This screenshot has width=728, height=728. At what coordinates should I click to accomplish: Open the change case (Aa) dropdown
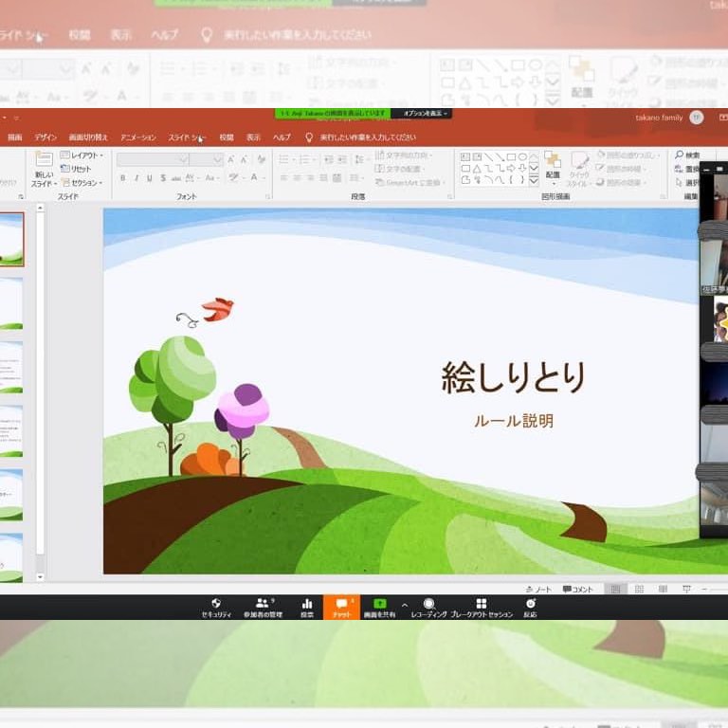point(211,178)
